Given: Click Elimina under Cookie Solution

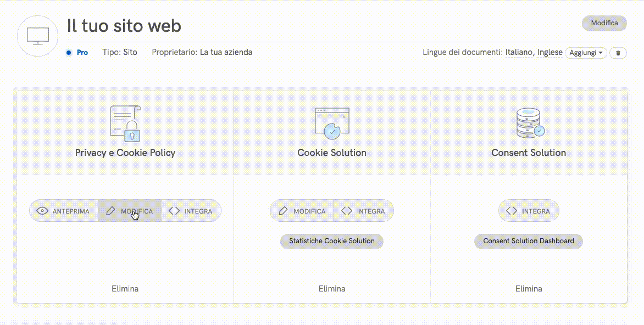Looking at the screenshot, I should [332, 288].
